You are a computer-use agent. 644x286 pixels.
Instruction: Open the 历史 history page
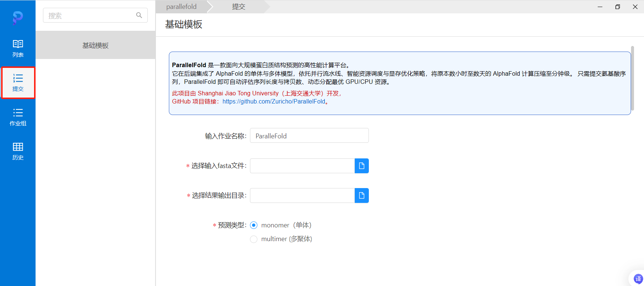click(18, 151)
